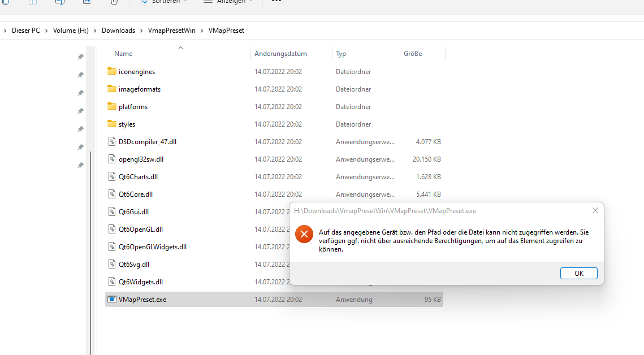Close the error dialog with the X
Image resolution: width=644 pixels, height=355 pixels.
[595, 210]
